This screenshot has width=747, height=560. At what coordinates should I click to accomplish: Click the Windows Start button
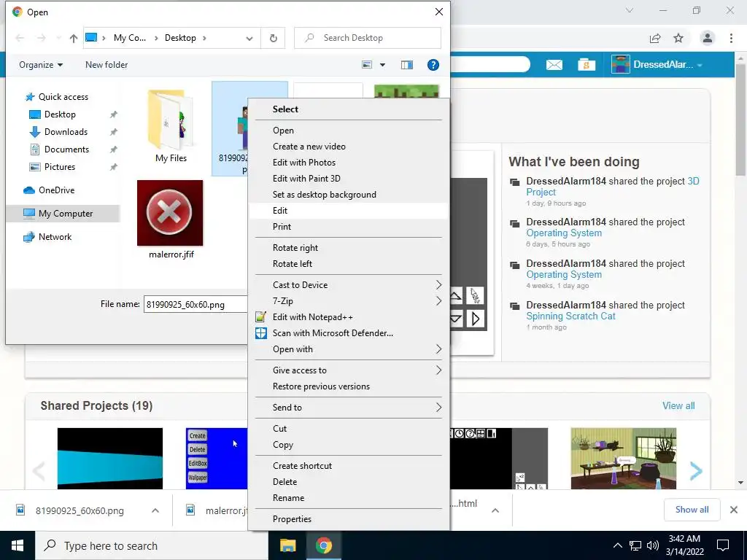(18, 545)
